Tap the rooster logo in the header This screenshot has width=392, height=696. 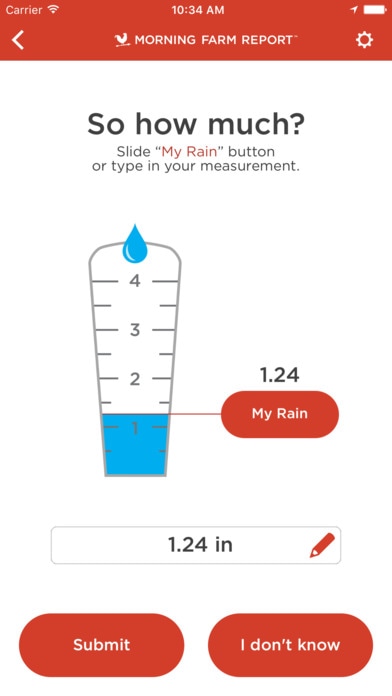(122, 40)
